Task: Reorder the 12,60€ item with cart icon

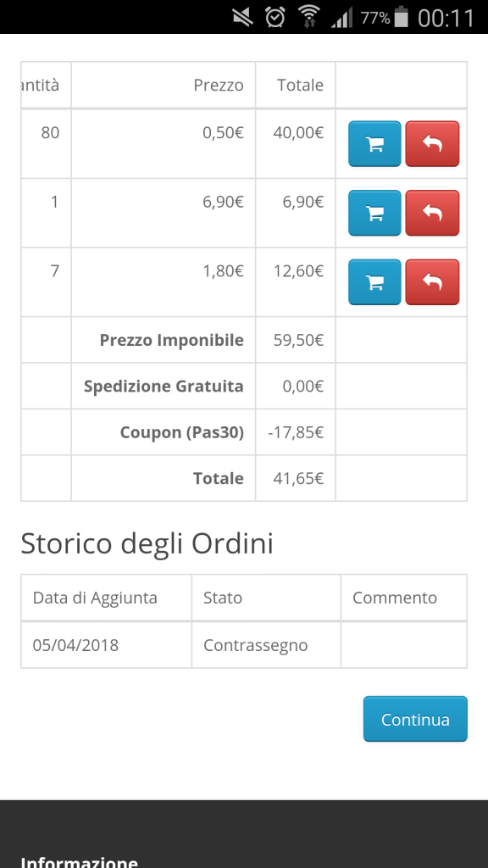Action: point(374,282)
